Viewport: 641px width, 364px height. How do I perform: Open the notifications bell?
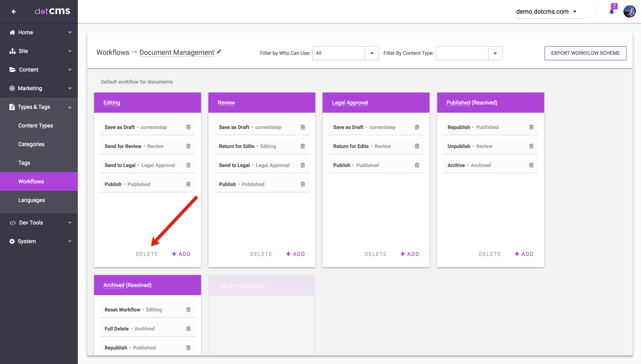[611, 11]
